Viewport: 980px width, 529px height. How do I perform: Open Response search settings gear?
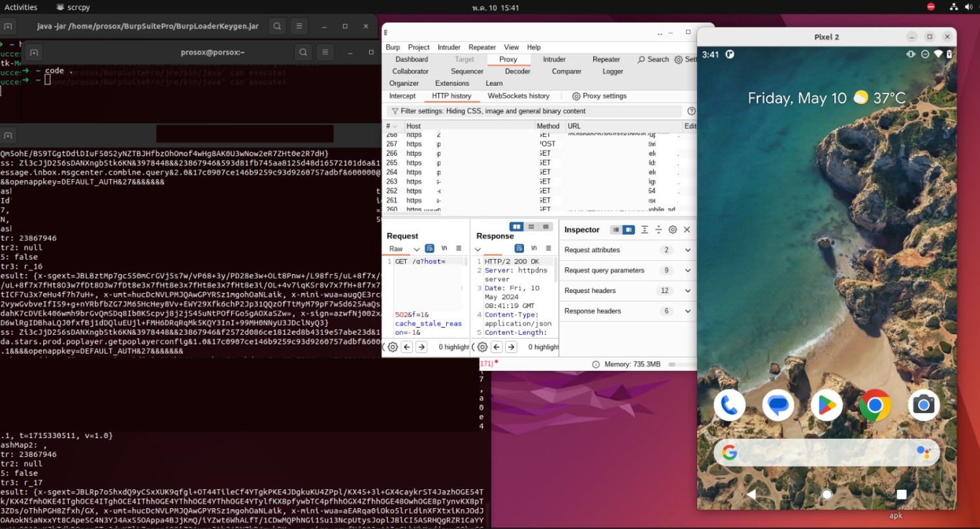[x=482, y=347]
